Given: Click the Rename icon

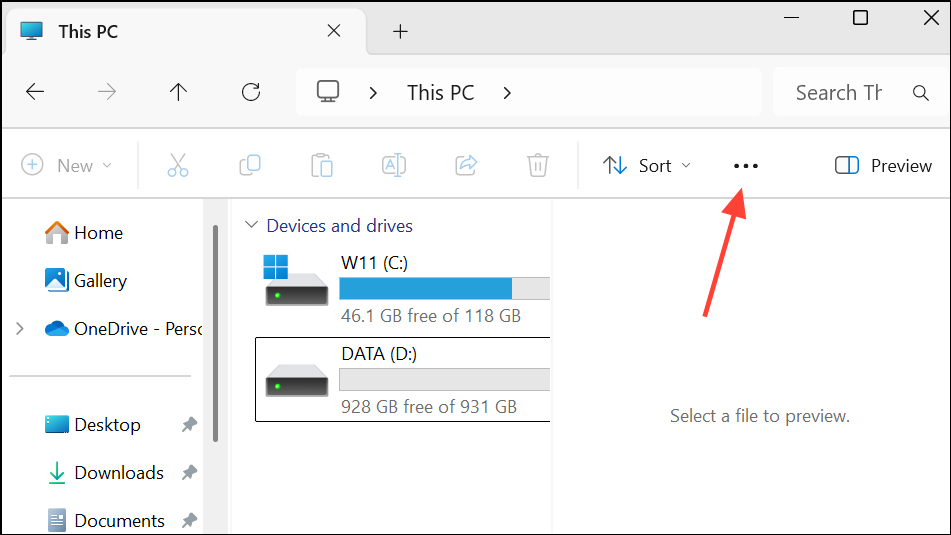Looking at the screenshot, I should pos(393,165).
